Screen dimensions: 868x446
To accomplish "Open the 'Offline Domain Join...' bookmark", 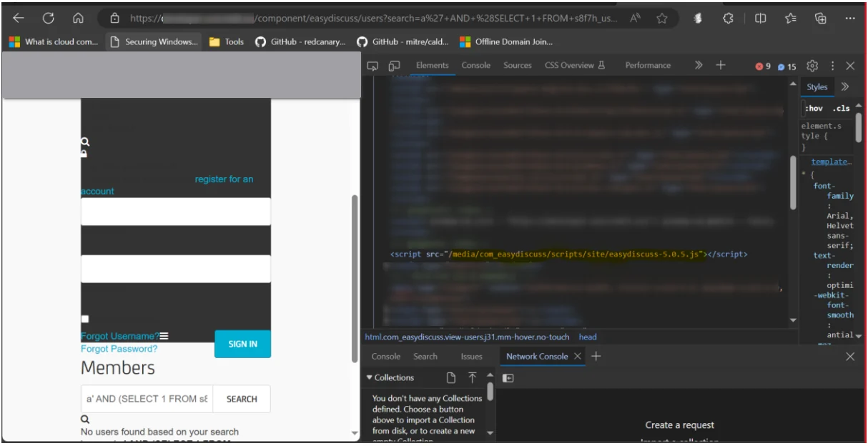I will tap(506, 41).
